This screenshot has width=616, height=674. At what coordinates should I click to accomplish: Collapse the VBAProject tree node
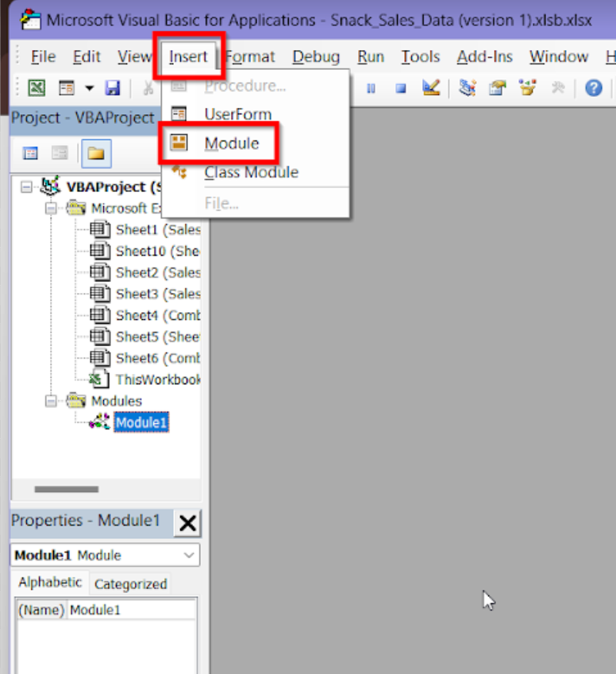(26, 187)
